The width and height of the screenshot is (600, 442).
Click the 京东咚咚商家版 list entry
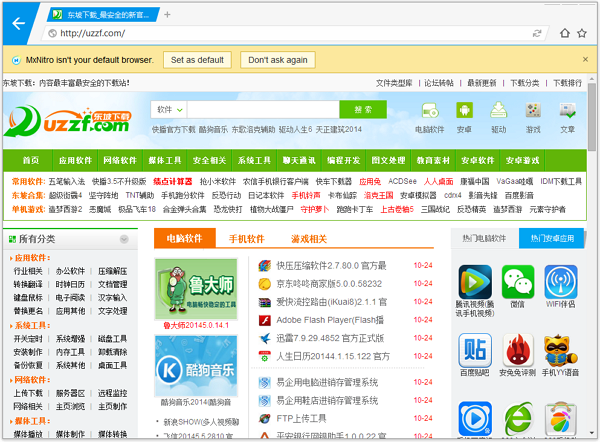(329, 284)
